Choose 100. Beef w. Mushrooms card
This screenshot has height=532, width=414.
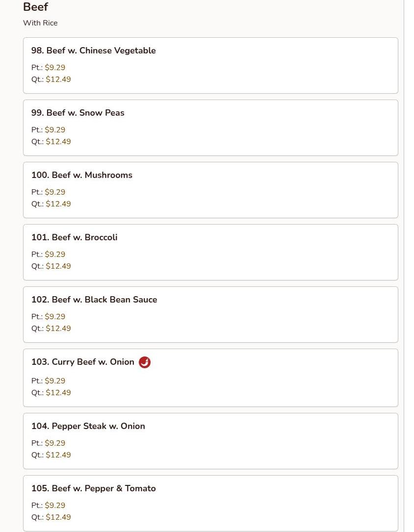tap(210, 190)
